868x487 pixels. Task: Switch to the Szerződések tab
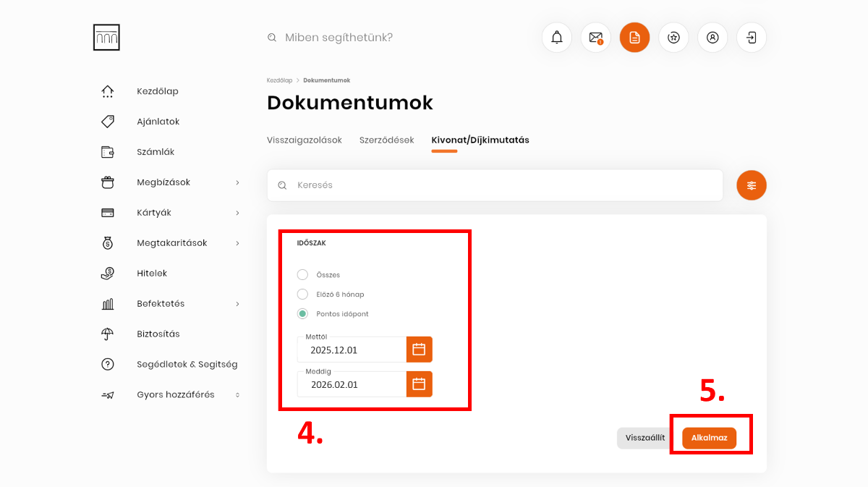click(x=387, y=140)
